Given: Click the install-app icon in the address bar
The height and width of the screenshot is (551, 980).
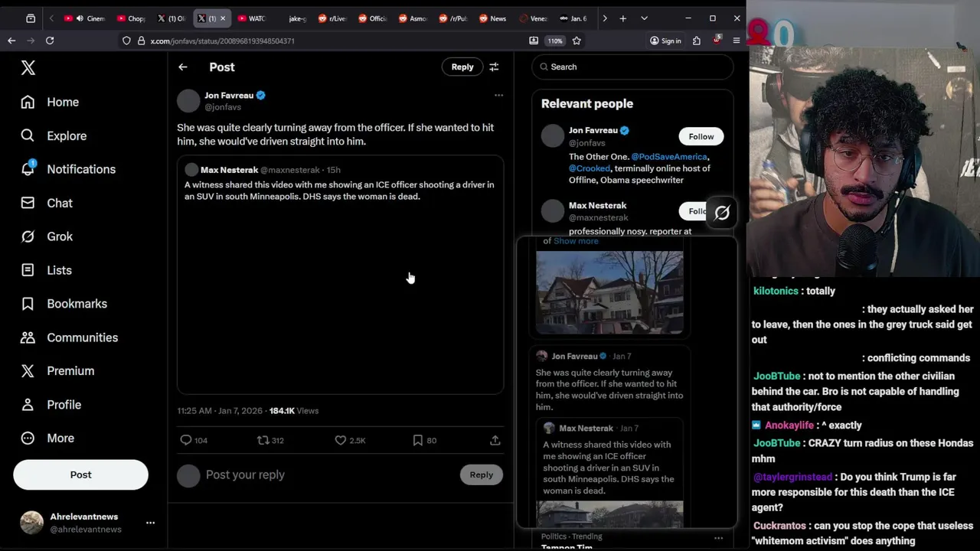Looking at the screenshot, I should (534, 41).
